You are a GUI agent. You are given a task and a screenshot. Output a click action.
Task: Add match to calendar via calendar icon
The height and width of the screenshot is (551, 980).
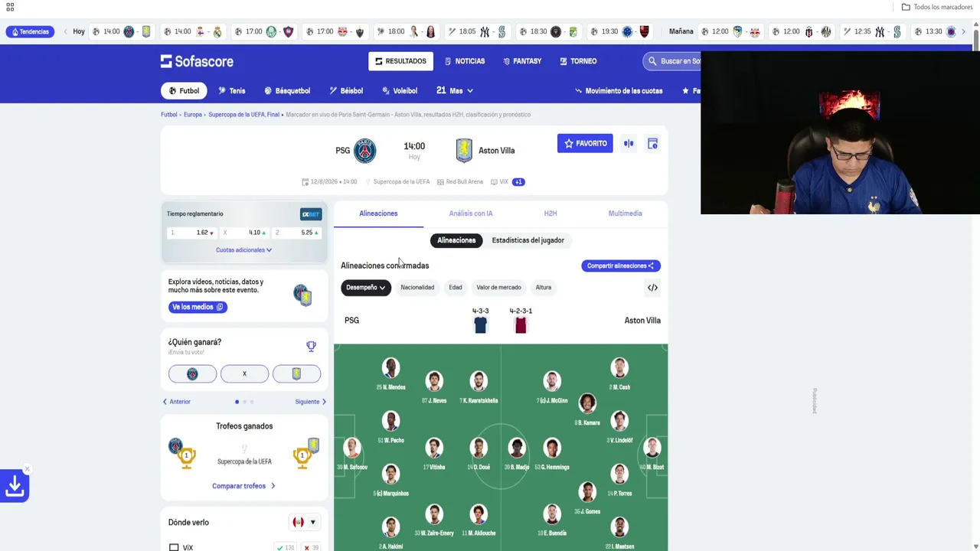click(x=652, y=143)
